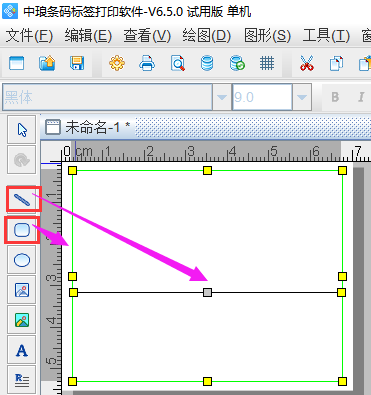The height and width of the screenshot is (395, 371).
Task: Click the top-middle yellow handle of rectangle
Action: (207, 171)
